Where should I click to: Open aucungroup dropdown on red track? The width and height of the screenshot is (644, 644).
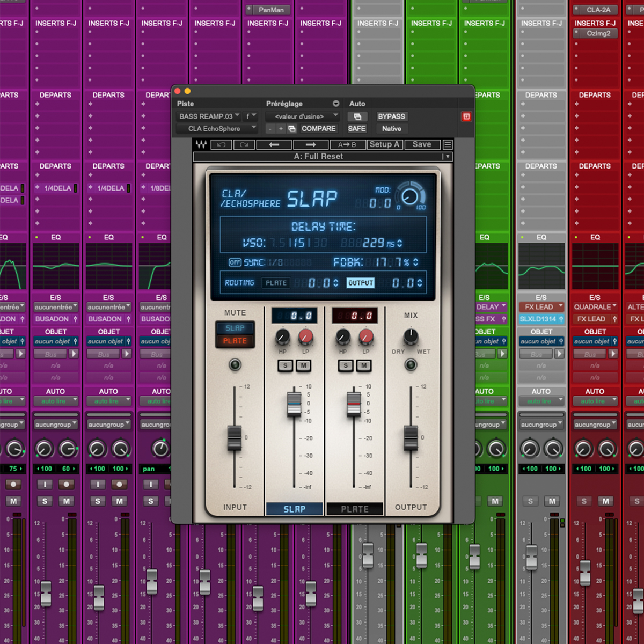click(595, 425)
